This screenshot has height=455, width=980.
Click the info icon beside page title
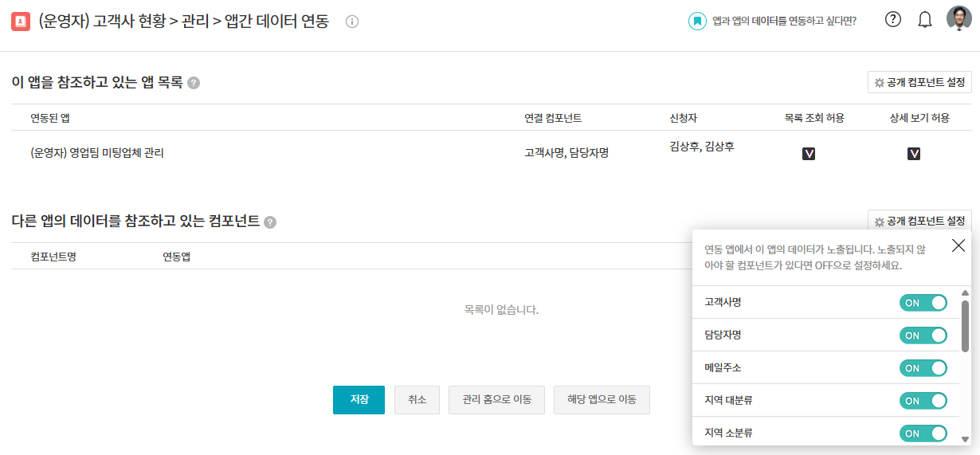(x=352, y=22)
